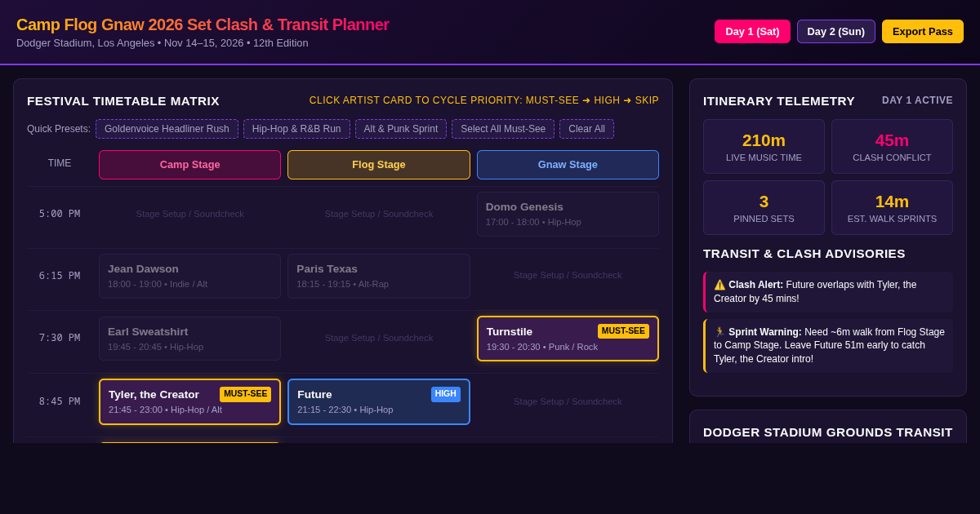Click the warning icon in Clash Alert
This screenshot has height=514, width=980.
[x=719, y=285]
